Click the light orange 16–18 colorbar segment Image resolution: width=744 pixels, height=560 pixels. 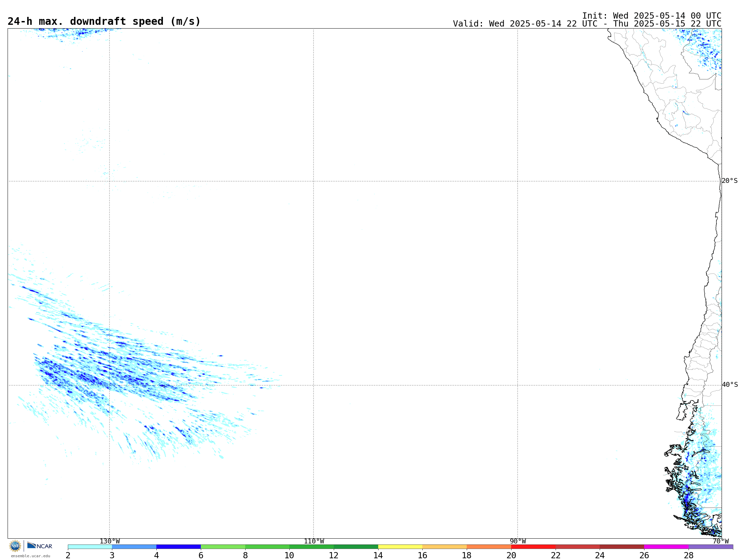point(445,547)
